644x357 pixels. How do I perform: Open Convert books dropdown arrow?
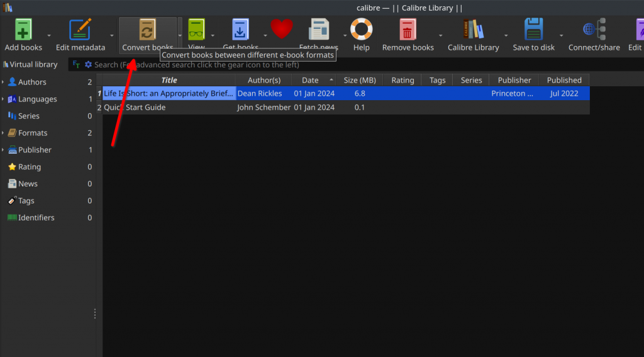pos(179,35)
